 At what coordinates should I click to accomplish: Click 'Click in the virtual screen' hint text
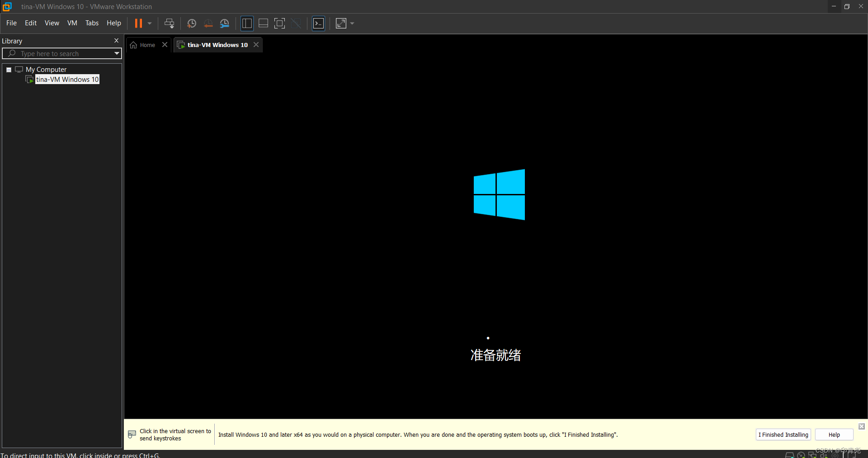175,434
